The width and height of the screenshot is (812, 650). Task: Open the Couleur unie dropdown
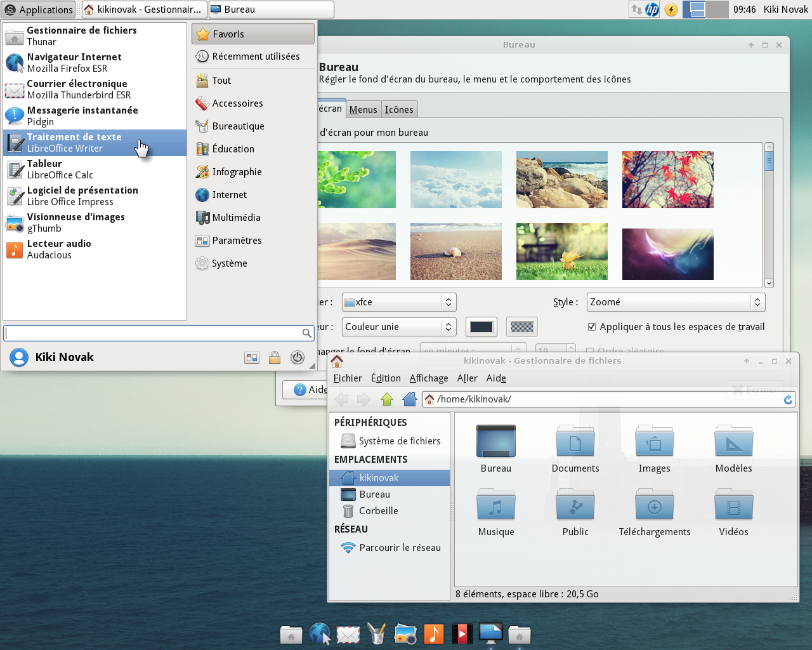(399, 327)
